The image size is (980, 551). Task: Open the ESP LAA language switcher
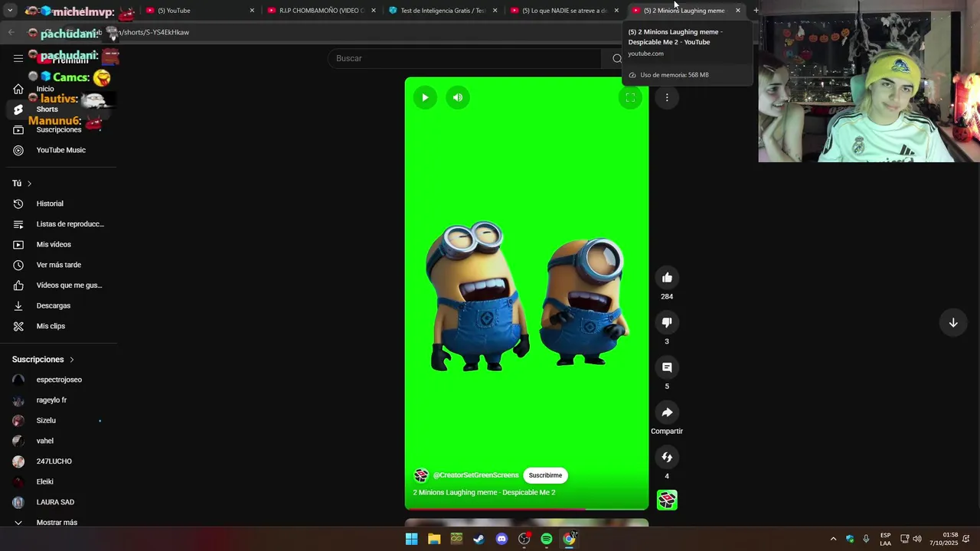885,539
